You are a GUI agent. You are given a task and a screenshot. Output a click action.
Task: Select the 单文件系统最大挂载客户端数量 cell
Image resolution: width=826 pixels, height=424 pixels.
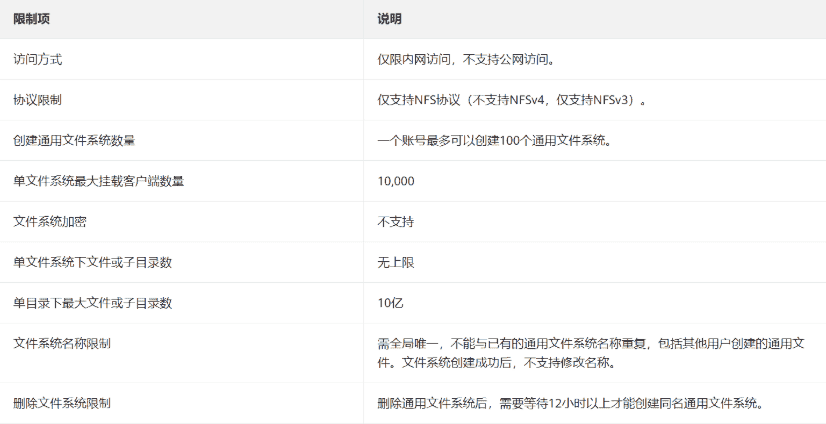(x=98, y=181)
